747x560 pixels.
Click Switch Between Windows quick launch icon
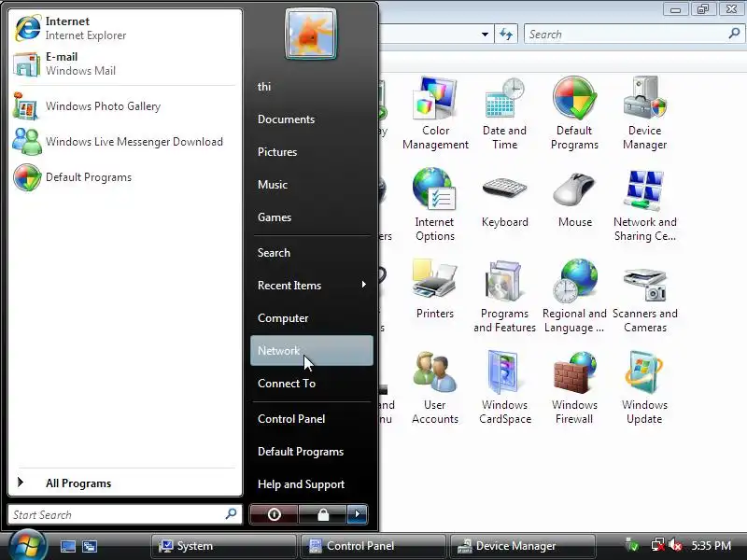tap(90, 546)
